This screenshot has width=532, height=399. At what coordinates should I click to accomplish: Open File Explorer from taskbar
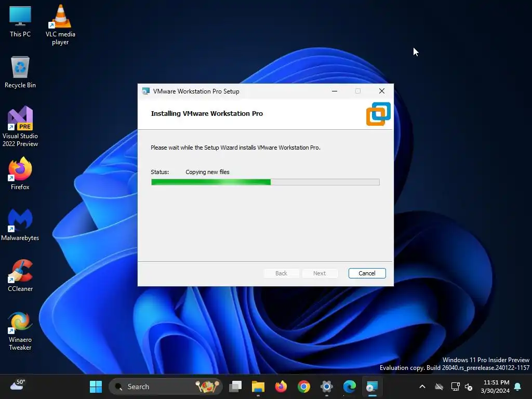[258, 387]
